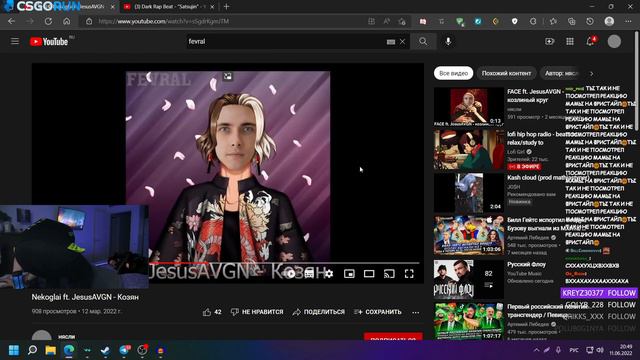Open browser History icon

[590, 21]
